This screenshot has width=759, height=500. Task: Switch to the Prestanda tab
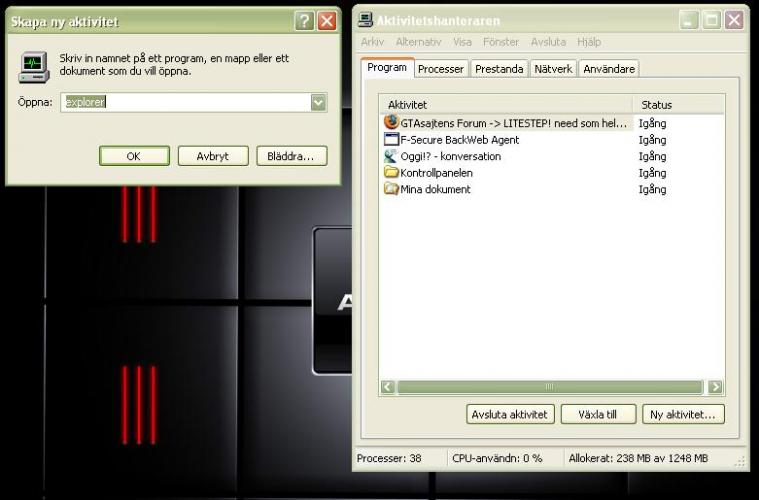[499, 69]
